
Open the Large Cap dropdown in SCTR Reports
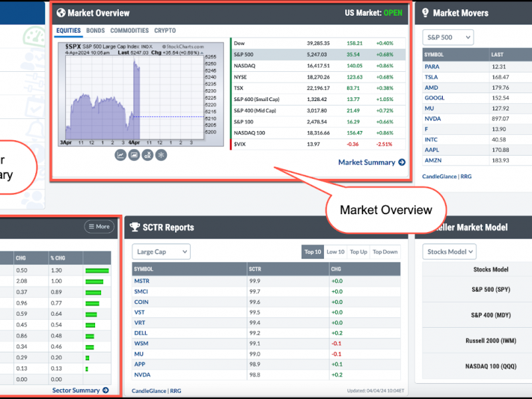161,252
